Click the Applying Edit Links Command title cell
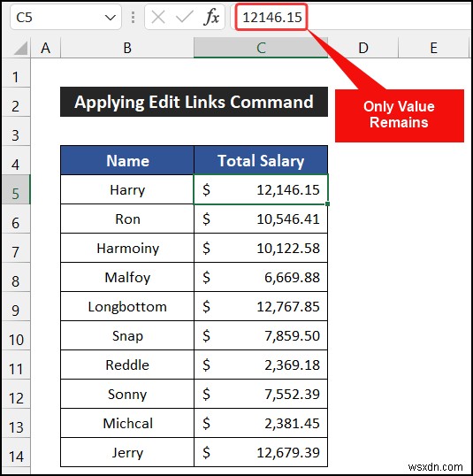Image resolution: width=473 pixels, height=476 pixels. click(194, 102)
